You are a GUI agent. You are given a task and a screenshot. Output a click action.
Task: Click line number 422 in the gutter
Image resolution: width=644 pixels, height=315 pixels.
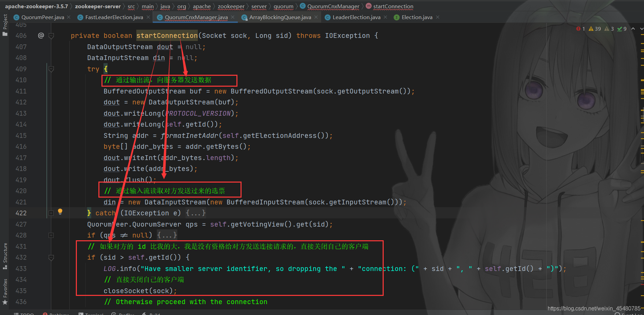21,213
